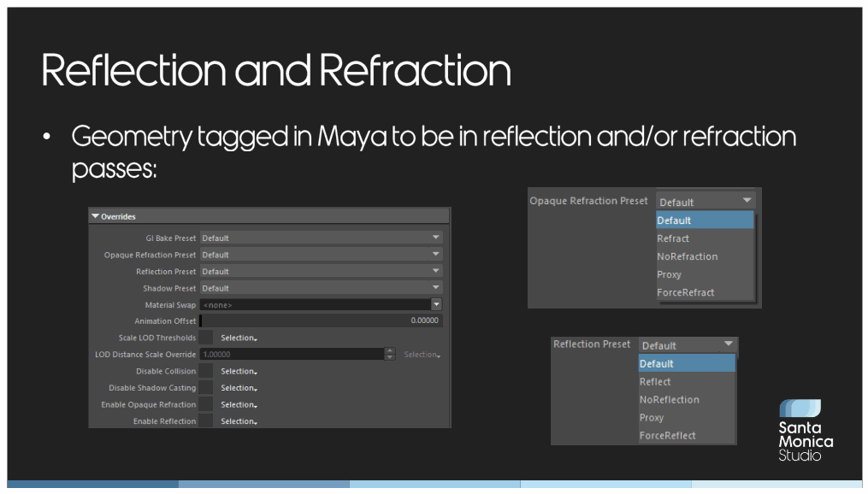Open Selection menu for LOD Distance Scale Override
868x494 pixels.
422,355
